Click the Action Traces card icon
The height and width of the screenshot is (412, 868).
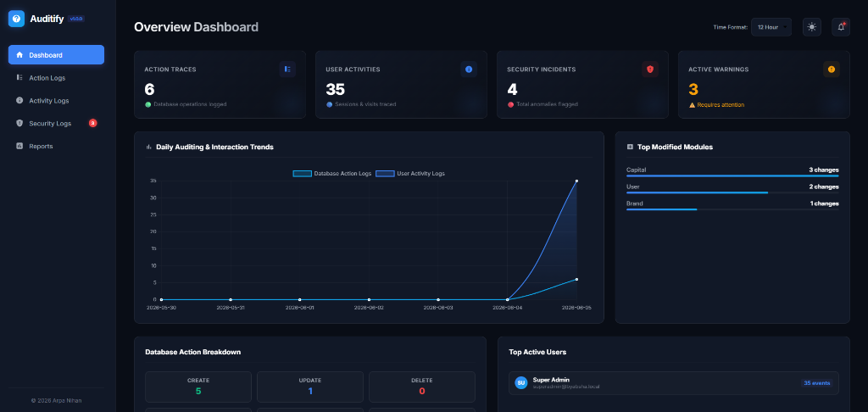[x=287, y=70]
